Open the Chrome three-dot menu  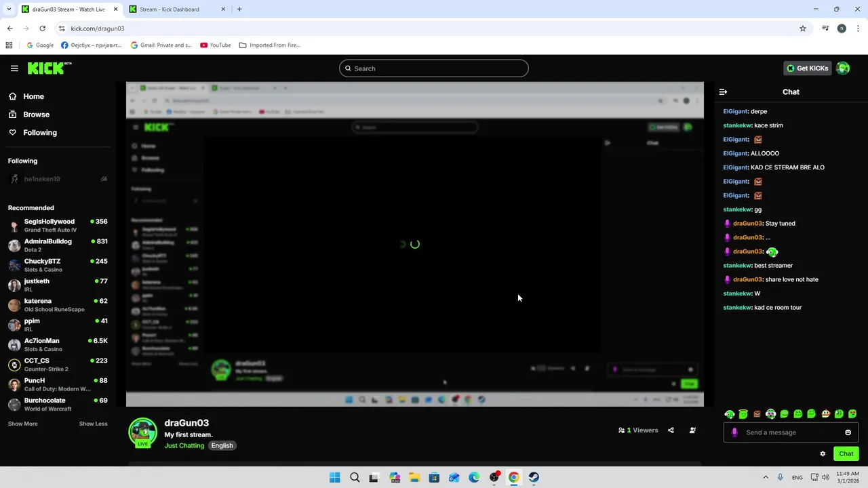point(859,28)
